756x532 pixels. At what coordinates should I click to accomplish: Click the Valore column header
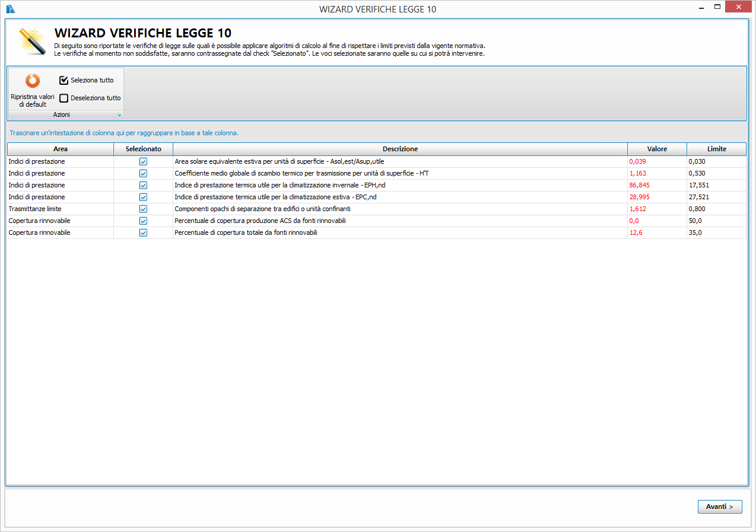[657, 149]
